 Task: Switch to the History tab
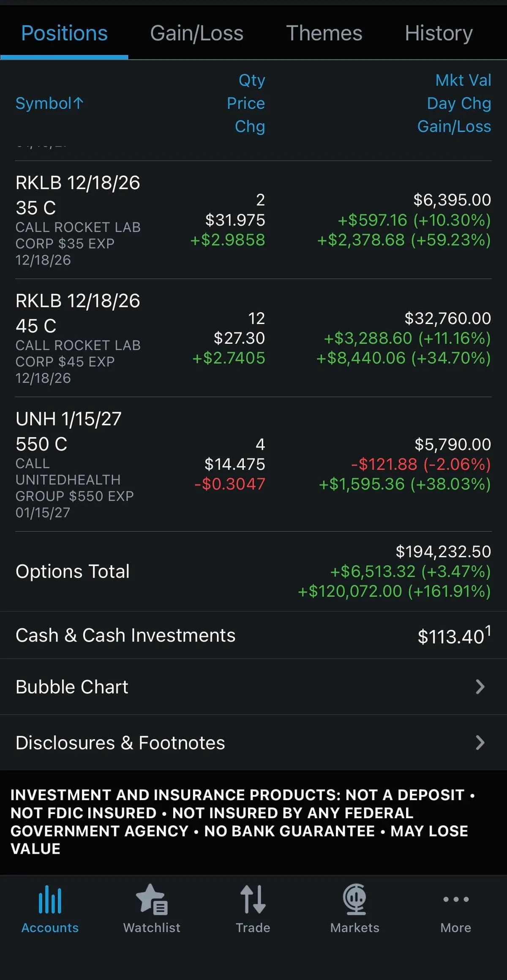click(439, 33)
